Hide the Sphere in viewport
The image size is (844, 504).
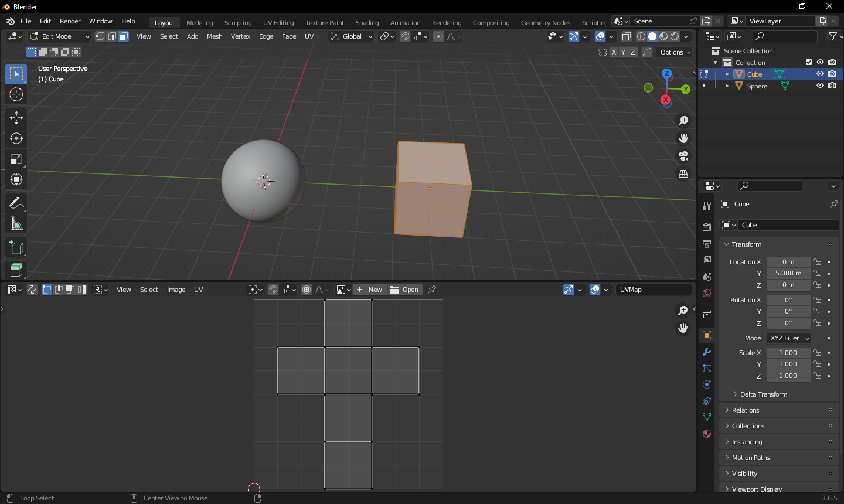[820, 86]
